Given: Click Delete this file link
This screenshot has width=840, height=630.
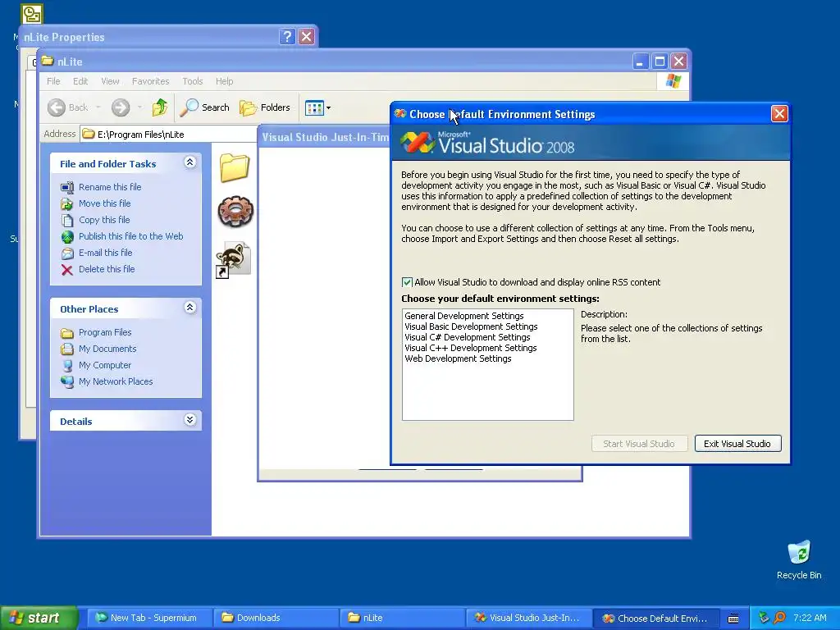Looking at the screenshot, I should [107, 269].
